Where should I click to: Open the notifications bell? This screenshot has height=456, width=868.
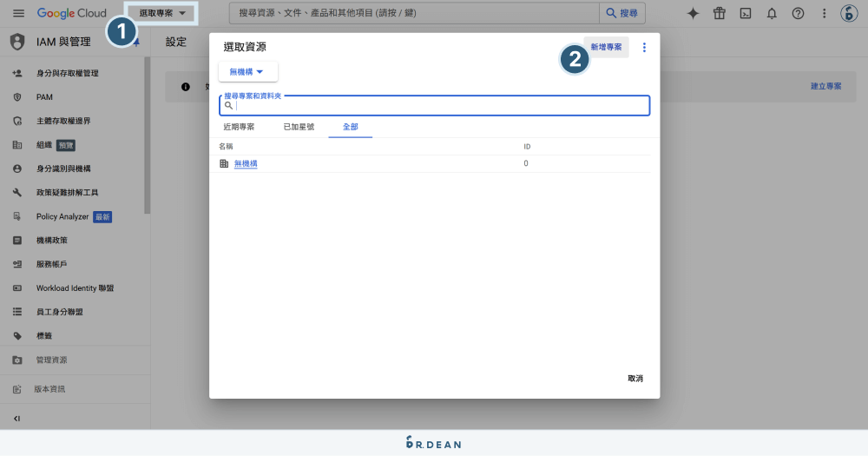[x=772, y=13]
